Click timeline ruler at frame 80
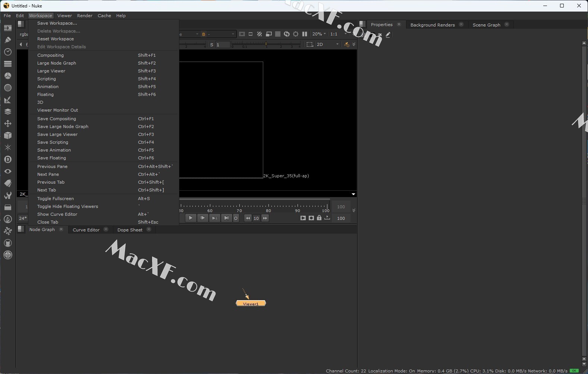Image resolution: width=588 pixels, height=374 pixels. click(268, 207)
